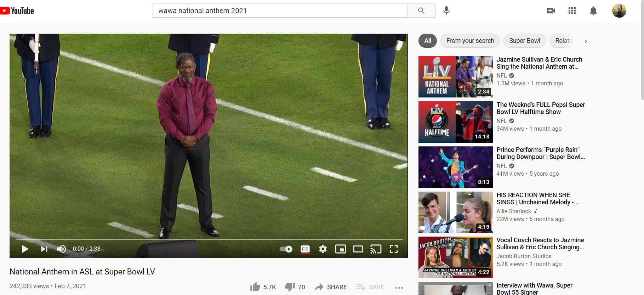Play the video
Screen dimensions: 644x295
pyautogui.click(x=25, y=249)
